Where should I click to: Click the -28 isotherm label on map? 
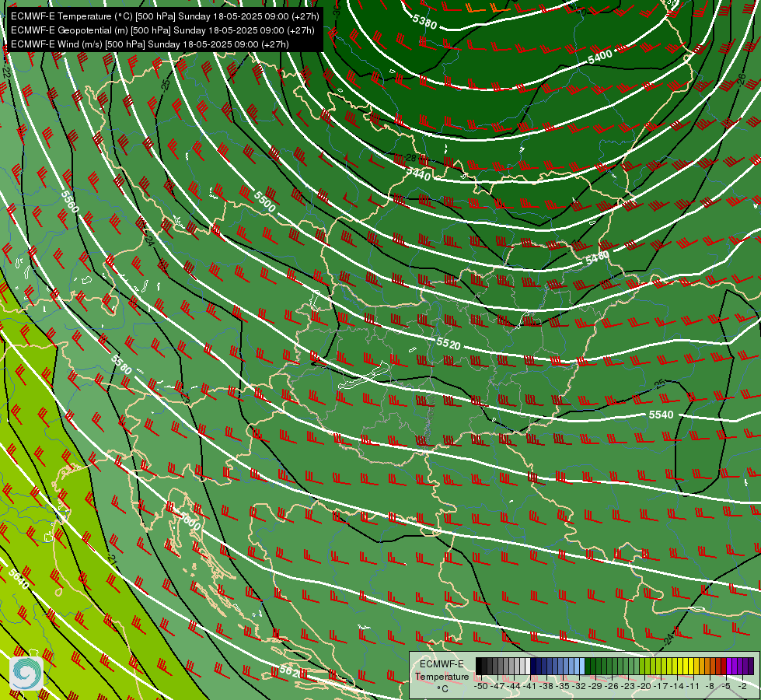coord(410,158)
